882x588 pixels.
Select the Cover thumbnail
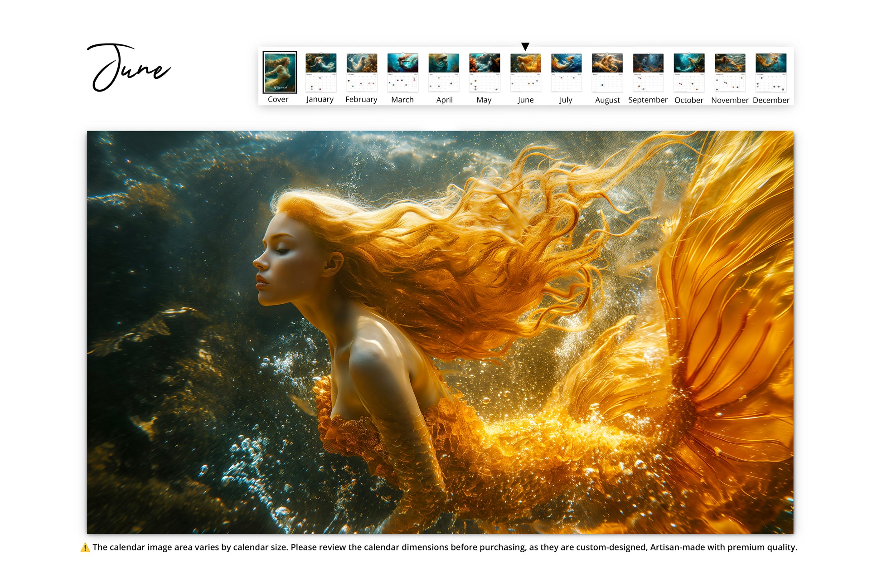click(280, 72)
